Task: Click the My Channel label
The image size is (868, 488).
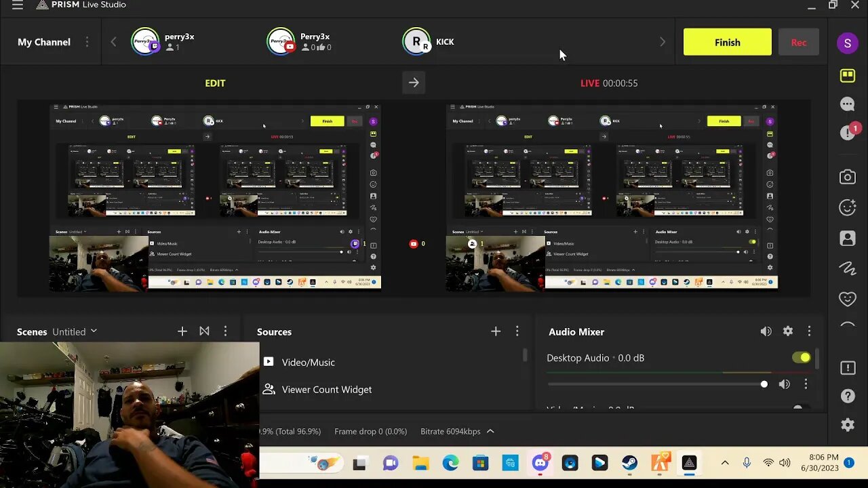Action: (44, 42)
